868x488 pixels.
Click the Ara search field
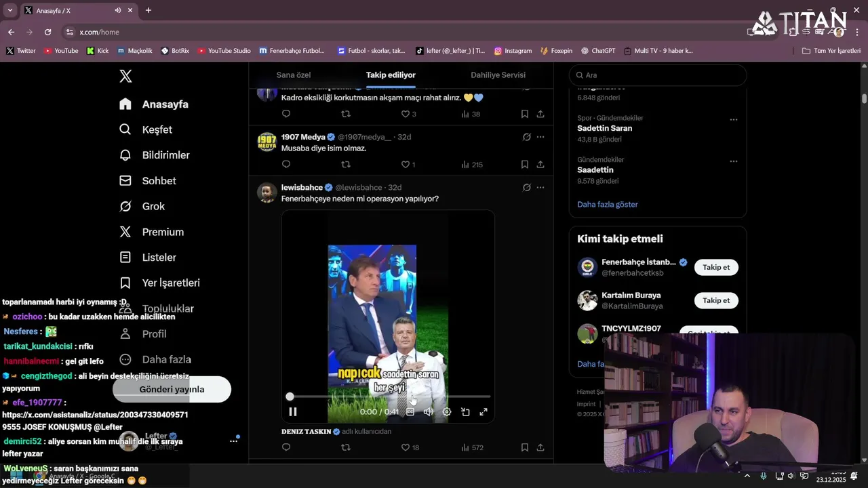[658, 75]
